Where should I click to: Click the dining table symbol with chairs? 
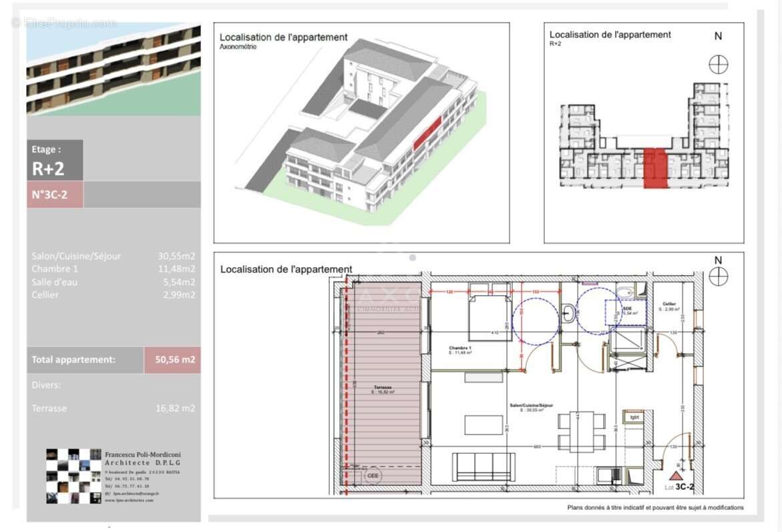click(x=581, y=431)
